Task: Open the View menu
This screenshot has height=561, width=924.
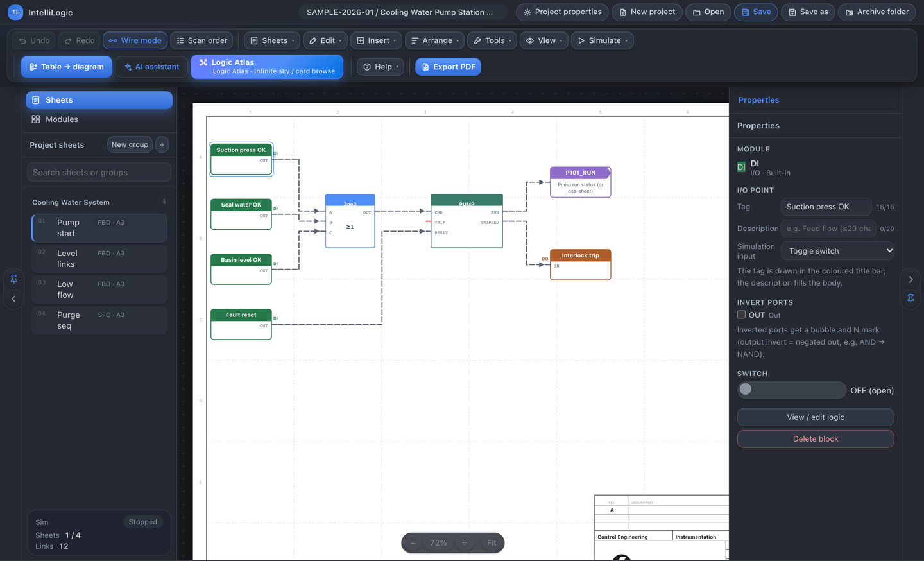Action: [x=543, y=40]
